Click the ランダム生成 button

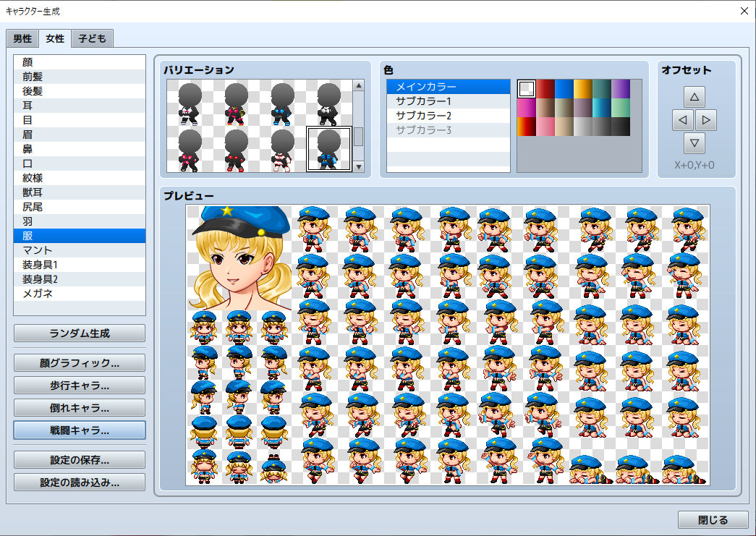[x=79, y=333]
